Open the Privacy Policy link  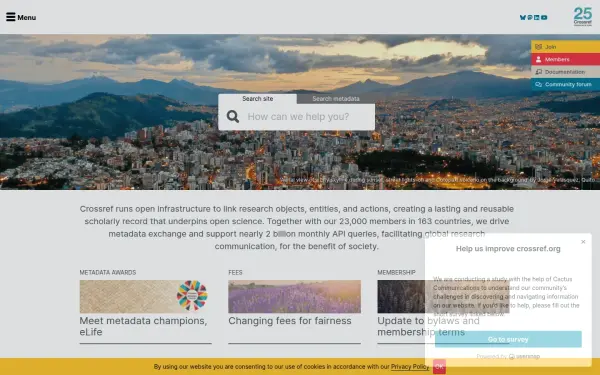[409, 367]
